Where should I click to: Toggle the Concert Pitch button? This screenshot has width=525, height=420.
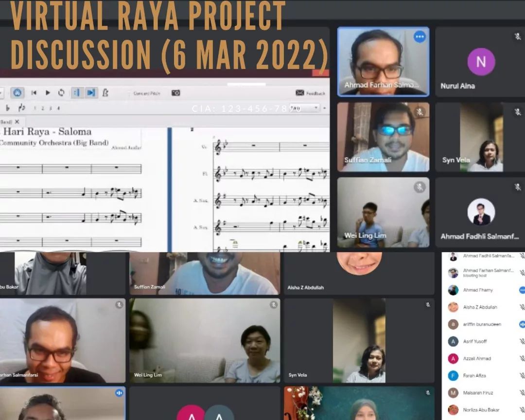(x=147, y=93)
